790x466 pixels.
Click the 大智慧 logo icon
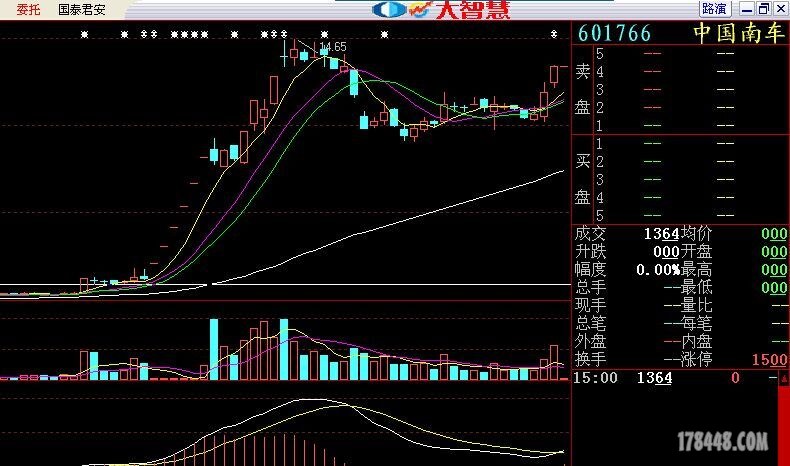coord(388,9)
